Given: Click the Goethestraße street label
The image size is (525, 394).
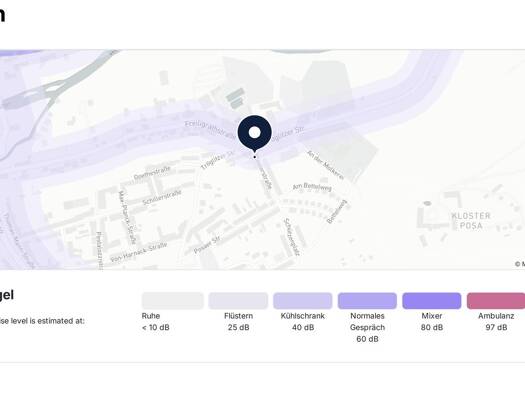Looking at the screenshot, I should coord(152,173).
